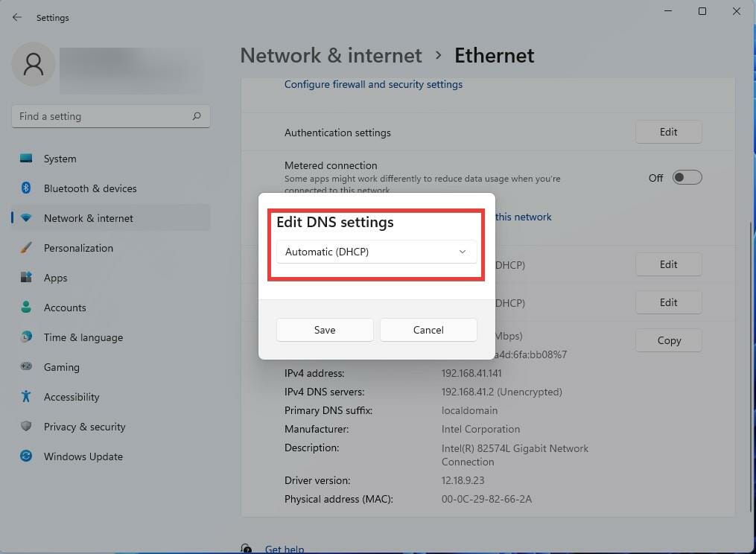
Task: Click the Metered connection label
Action: tap(331, 165)
